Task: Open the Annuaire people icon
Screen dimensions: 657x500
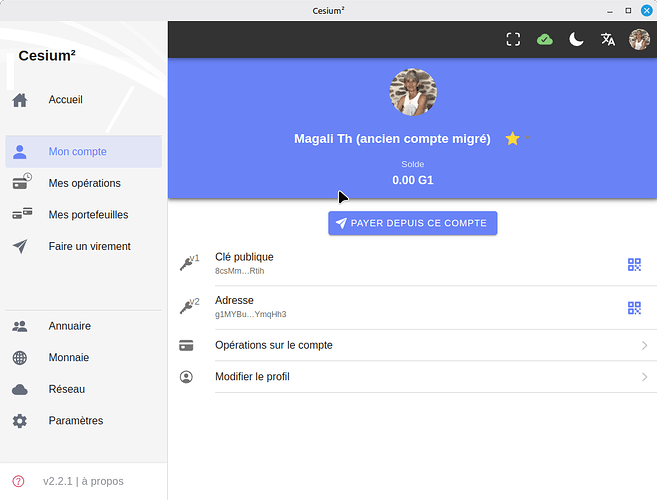Action: click(20, 326)
